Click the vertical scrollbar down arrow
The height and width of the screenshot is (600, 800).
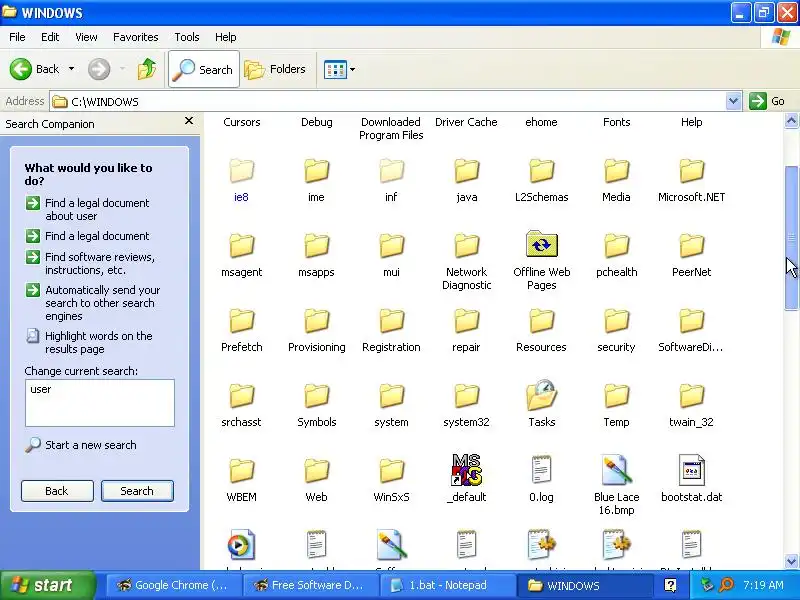click(x=791, y=561)
